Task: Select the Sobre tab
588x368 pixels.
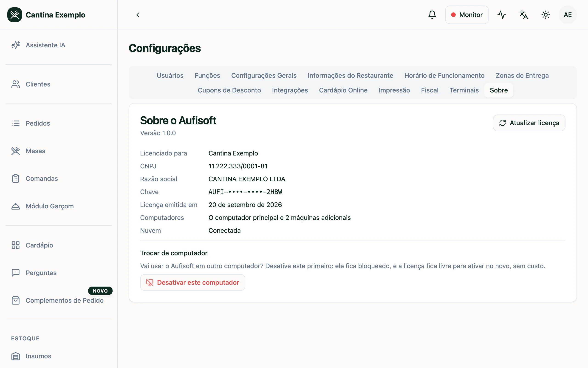Action: coord(499,90)
